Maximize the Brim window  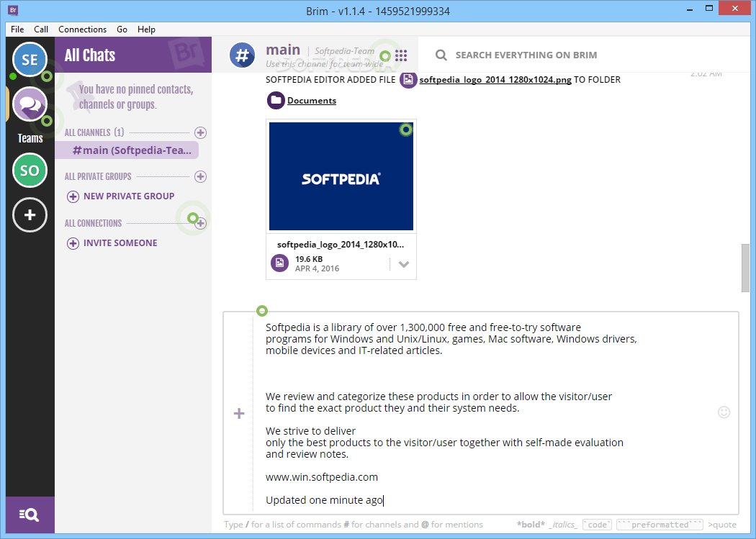point(708,8)
